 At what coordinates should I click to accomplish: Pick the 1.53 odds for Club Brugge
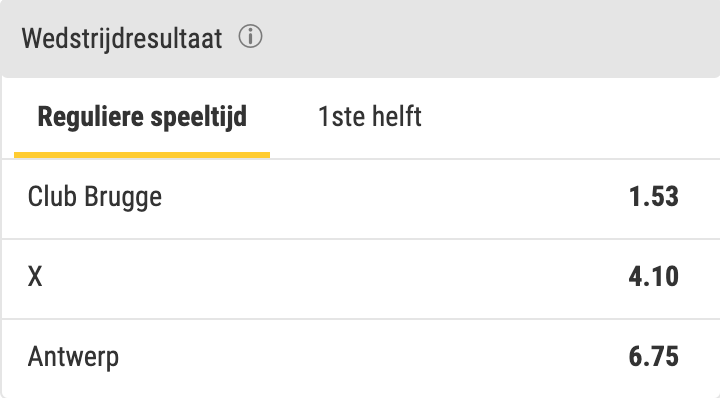pyautogui.click(x=653, y=196)
